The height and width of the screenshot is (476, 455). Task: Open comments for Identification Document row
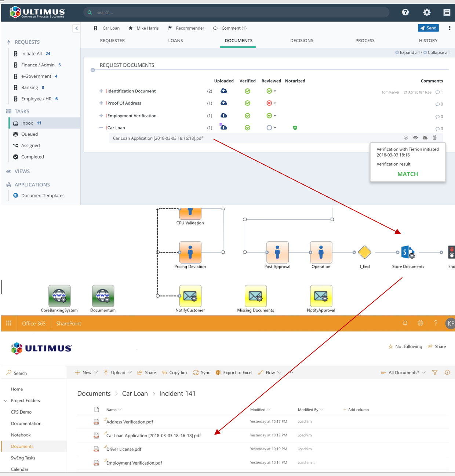click(x=439, y=92)
